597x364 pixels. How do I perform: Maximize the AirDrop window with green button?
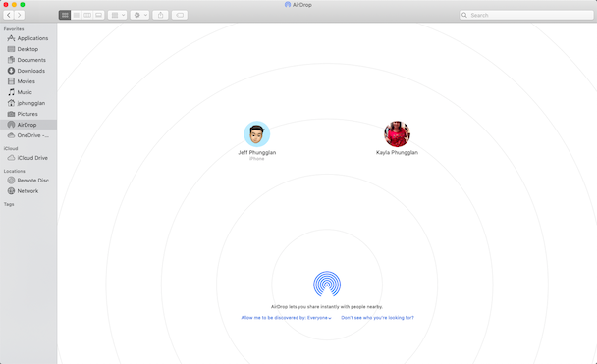[23, 5]
